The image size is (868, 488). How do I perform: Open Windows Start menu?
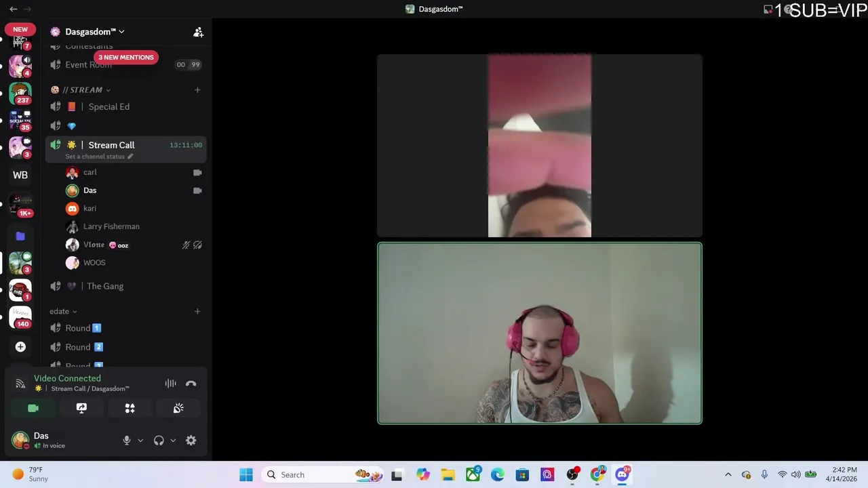(x=246, y=475)
